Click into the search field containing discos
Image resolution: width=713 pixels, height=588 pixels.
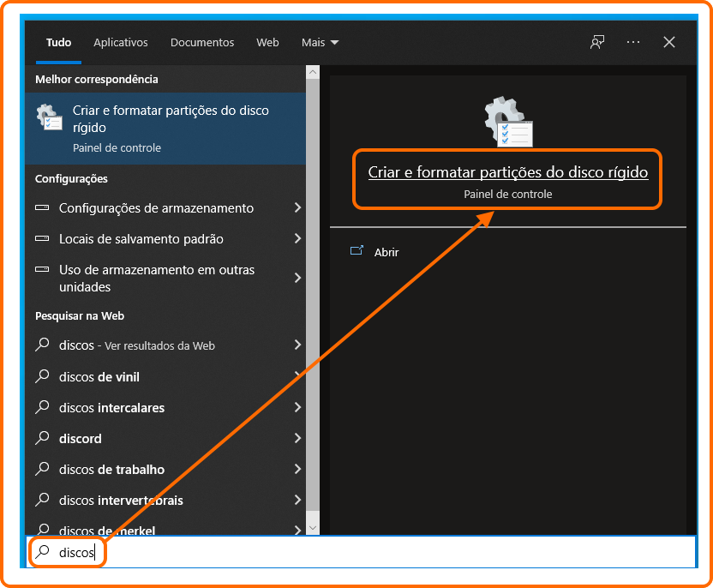tap(362, 552)
